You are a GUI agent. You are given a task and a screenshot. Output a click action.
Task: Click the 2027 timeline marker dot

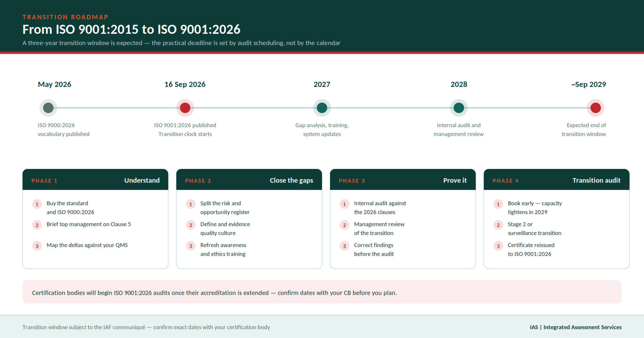click(322, 108)
